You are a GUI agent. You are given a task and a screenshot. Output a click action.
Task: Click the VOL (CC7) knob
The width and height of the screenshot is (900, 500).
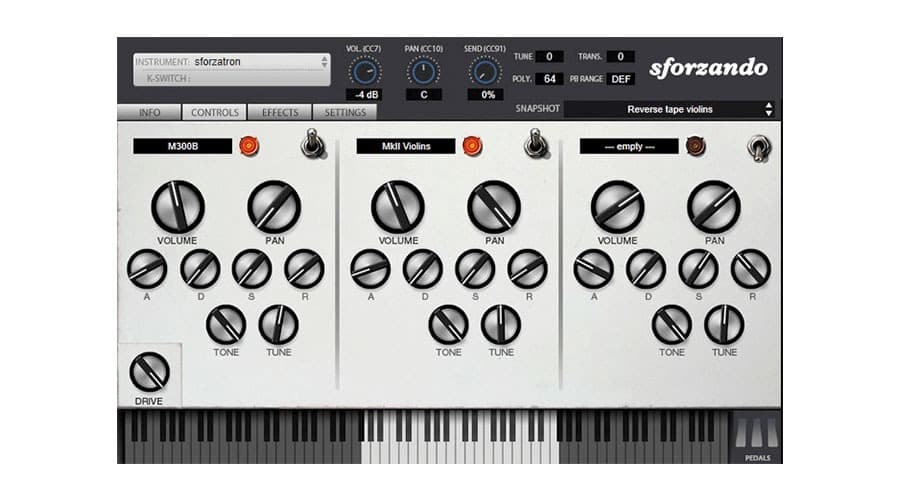[x=364, y=72]
